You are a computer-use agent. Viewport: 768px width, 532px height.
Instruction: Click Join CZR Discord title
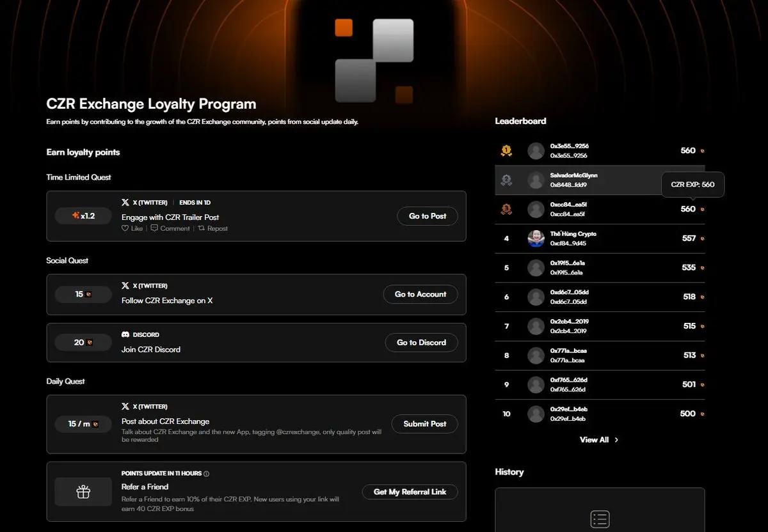click(151, 349)
